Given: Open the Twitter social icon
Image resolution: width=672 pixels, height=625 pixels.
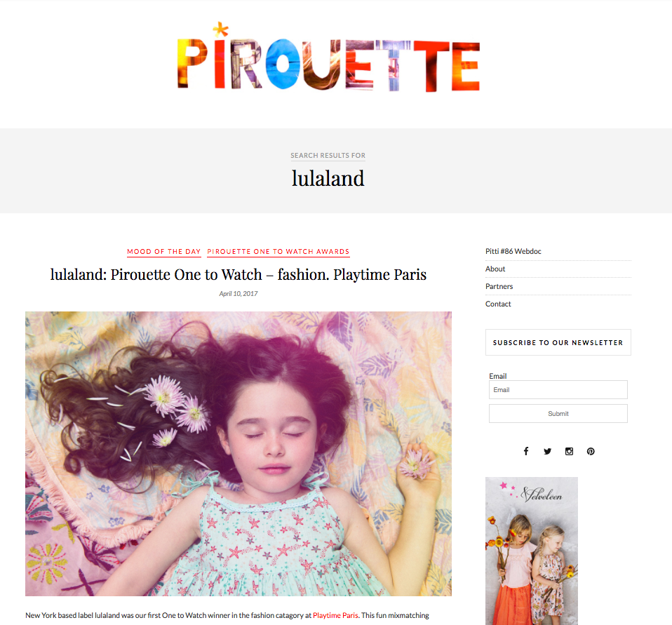Looking at the screenshot, I should tap(547, 452).
